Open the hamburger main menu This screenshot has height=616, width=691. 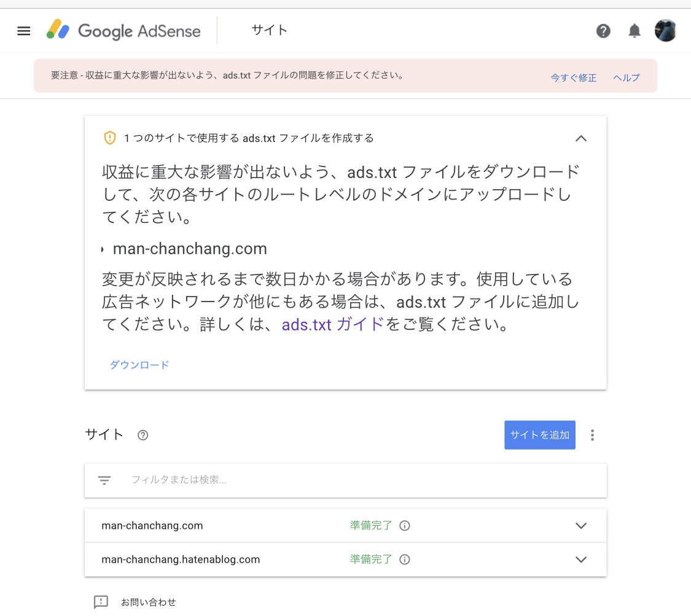[24, 31]
